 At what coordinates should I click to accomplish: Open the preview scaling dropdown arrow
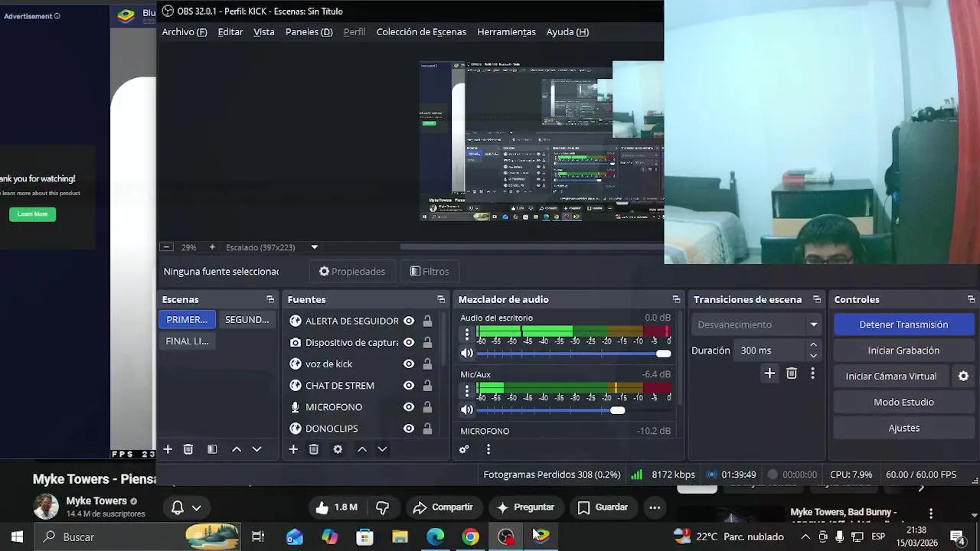coord(314,247)
